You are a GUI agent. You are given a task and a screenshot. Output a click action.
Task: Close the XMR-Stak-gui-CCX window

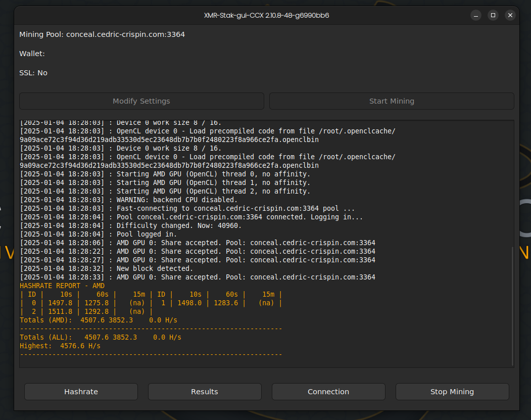point(510,15)
